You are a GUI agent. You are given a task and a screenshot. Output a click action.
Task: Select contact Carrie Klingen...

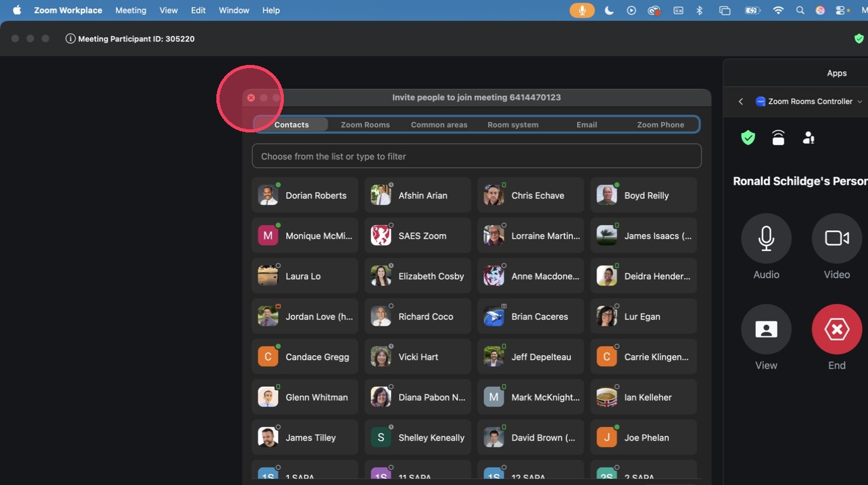click(643, 356)
